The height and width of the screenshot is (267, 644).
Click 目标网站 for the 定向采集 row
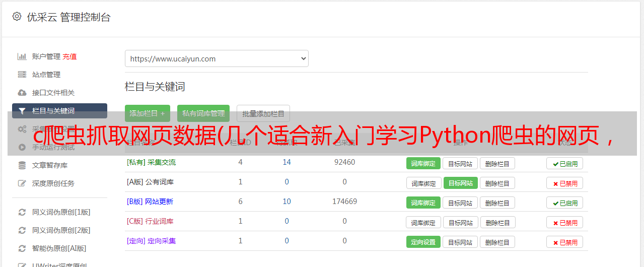(x=460, y=242)
